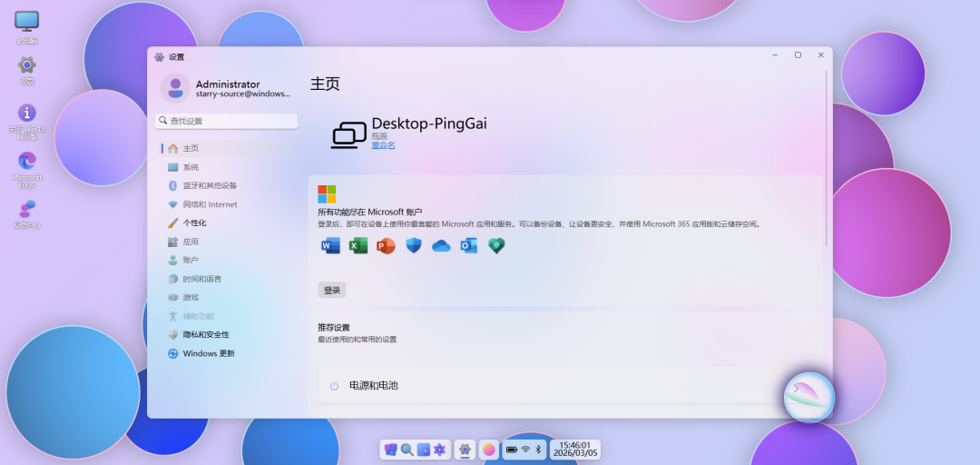Click the Settings gear in the taskbar
Image resolution: width=980 pixels, height=465 pixels.
(465, 450)
